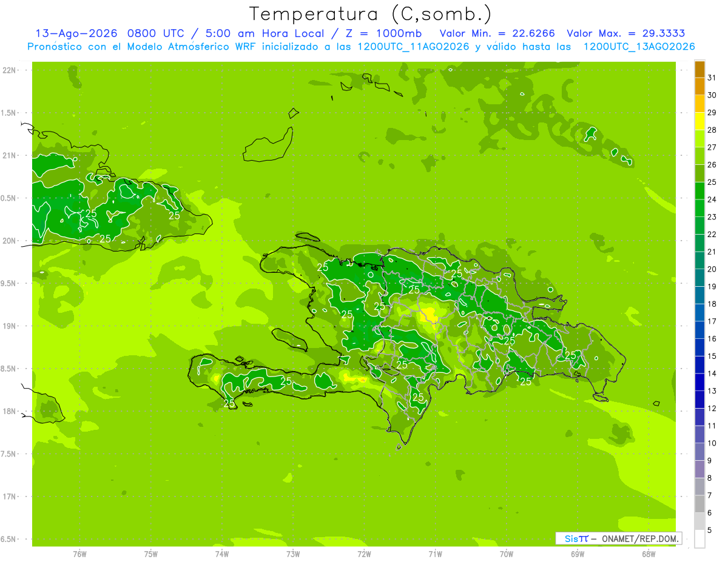Click the 21N latitude axis label
Screen dimensions: 728x562
9,155
